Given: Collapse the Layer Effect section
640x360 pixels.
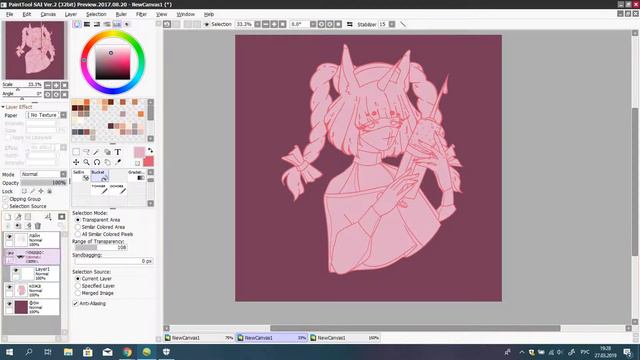Looking at the screenshot, I should coord(3,107).
